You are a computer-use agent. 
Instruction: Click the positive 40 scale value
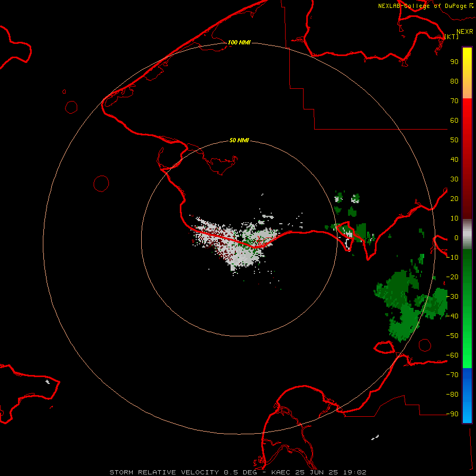(454, 159)
